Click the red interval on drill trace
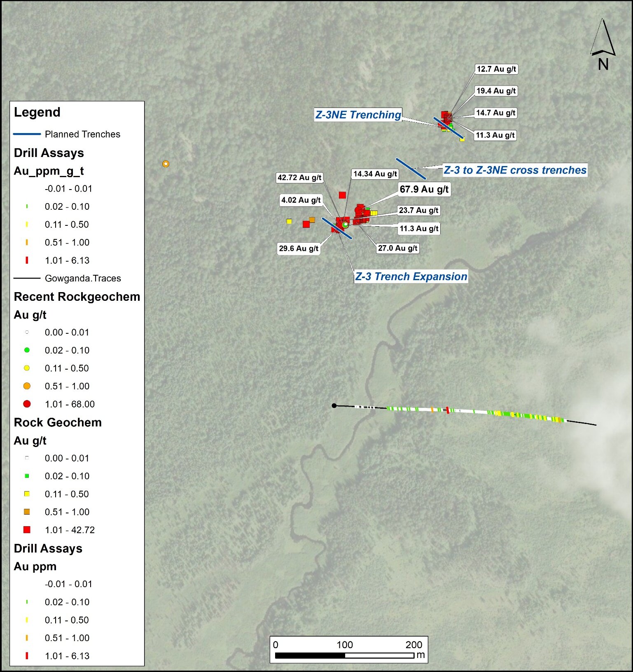This screenshot has width=633, height=672. (447, 410)
